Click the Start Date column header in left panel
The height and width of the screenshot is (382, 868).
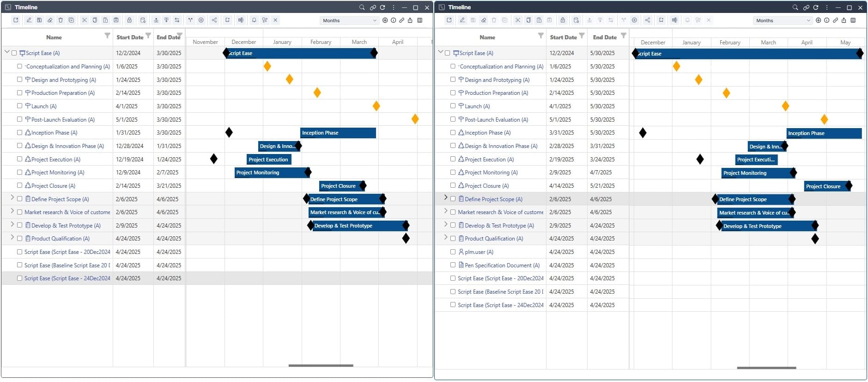coord(130,37)
